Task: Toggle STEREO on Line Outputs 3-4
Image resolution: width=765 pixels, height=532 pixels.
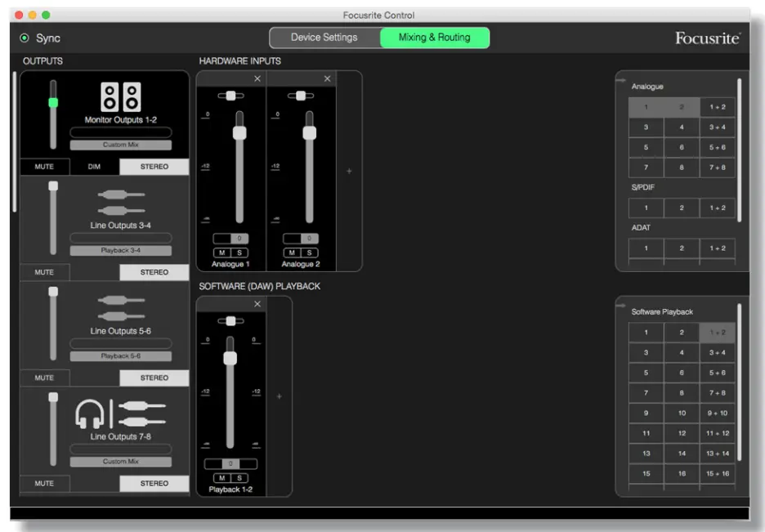Action: click(x=154, y=272)
